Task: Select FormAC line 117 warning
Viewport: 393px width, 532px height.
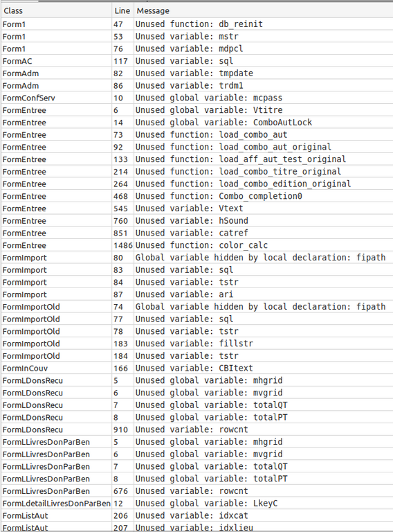Action: (x=196, y=61)
